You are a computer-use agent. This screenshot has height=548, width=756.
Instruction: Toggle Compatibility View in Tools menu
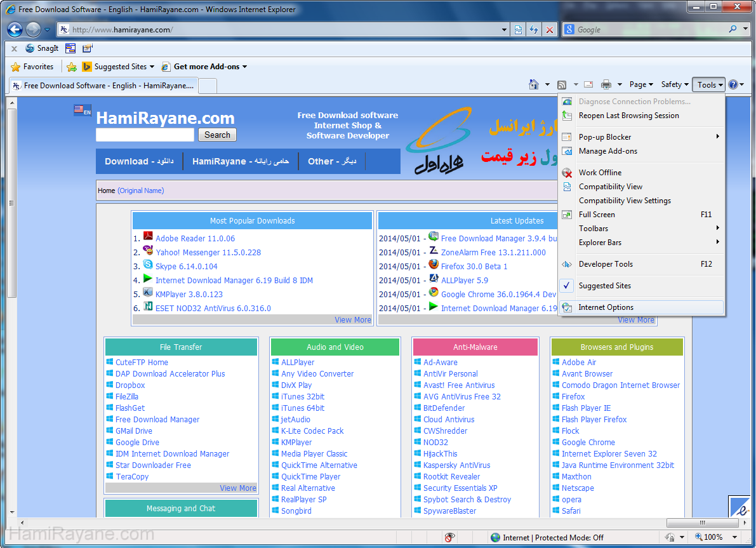coord(610,187)
